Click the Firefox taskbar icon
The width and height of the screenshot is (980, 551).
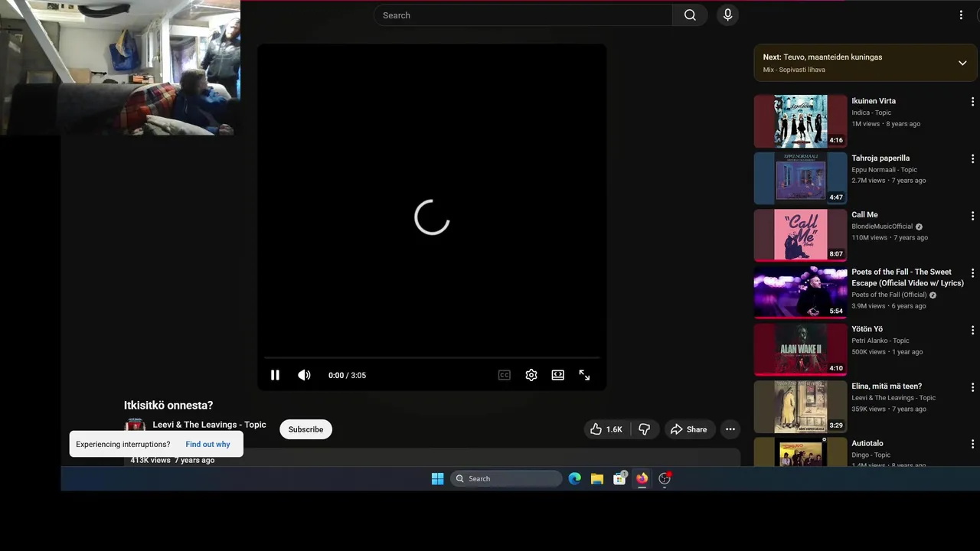[642, 479]
